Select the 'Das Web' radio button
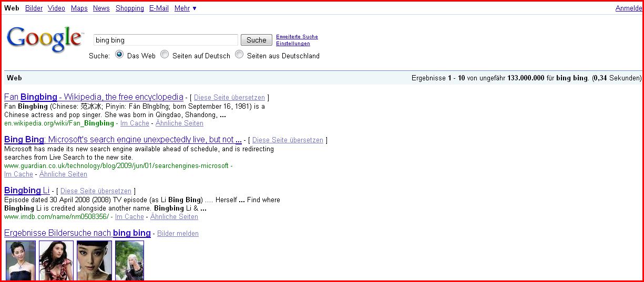The image size is (644, 282). click(x=119, y=54)
